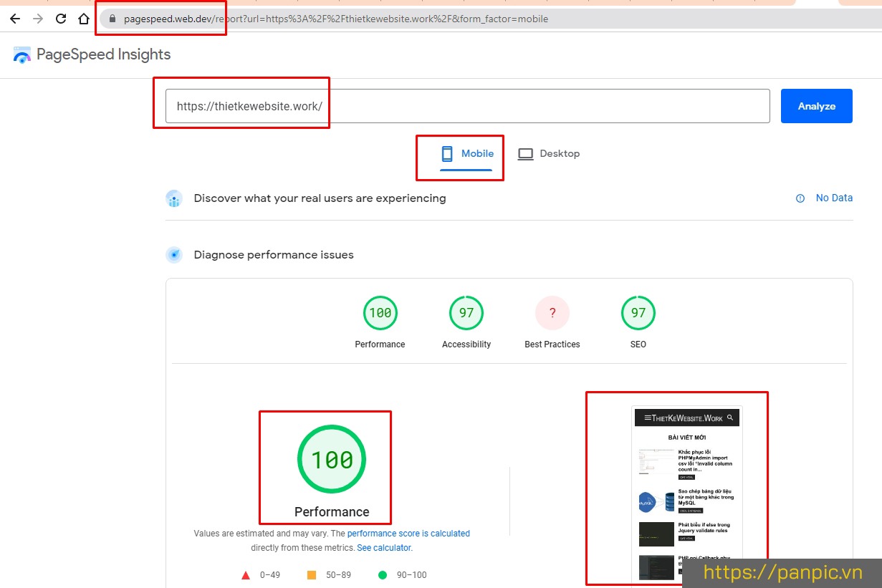
Task: Click the No Data link
Action: (834, 198)
